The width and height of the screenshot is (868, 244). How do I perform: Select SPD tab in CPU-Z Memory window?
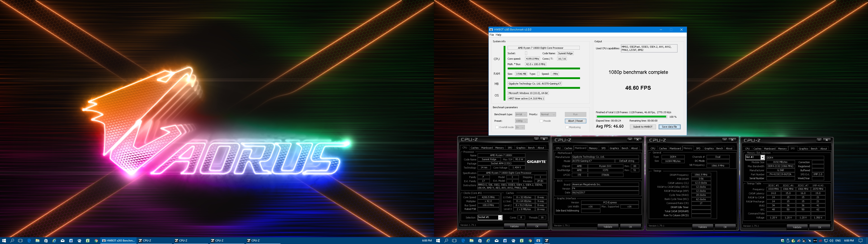698,148
